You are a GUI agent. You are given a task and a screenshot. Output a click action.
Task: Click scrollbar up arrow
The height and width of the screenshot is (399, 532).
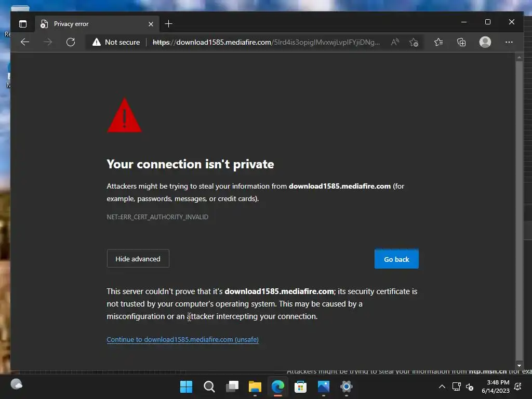[x=519, y=57]
